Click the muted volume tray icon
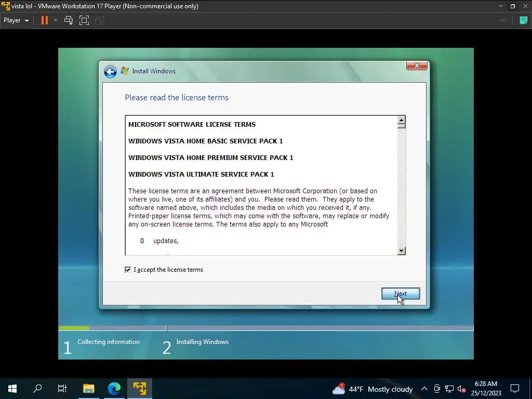The height and width of the screenshot is (399, 532). click(x=461, y=389)
